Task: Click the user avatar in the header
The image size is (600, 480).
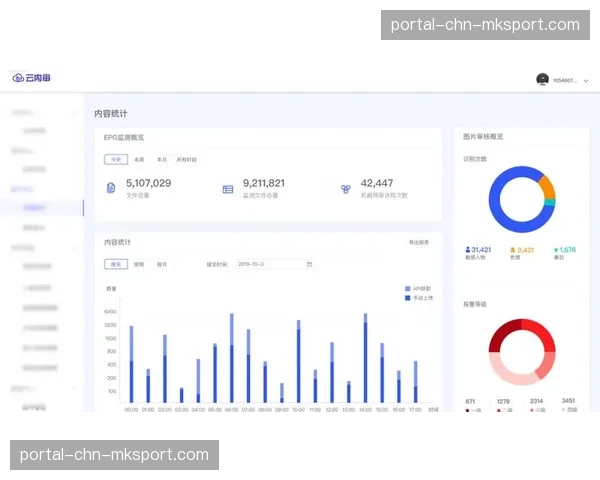Action: pos(542,79)
